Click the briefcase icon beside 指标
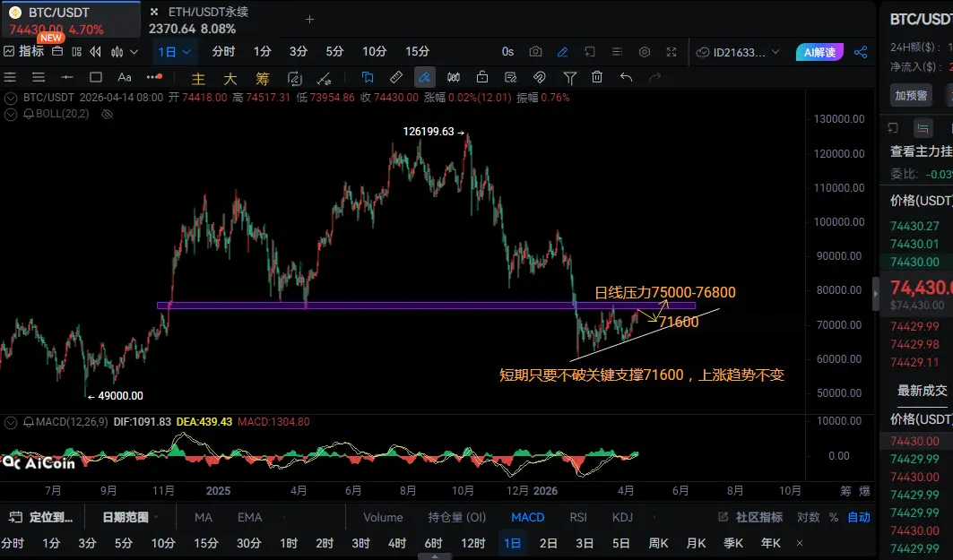The height and width of the screenshot is (560, 953). point(57,52)
